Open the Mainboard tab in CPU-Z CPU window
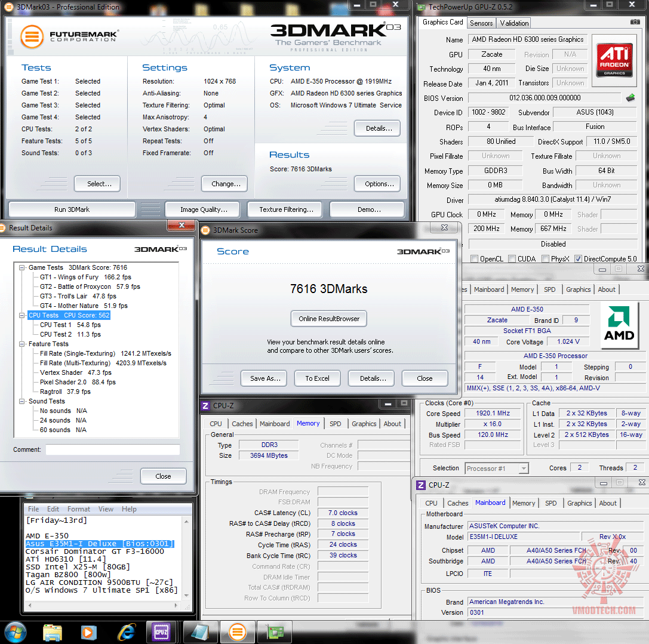This screenshot has height=644, width=649. click(x=489, y=289)
